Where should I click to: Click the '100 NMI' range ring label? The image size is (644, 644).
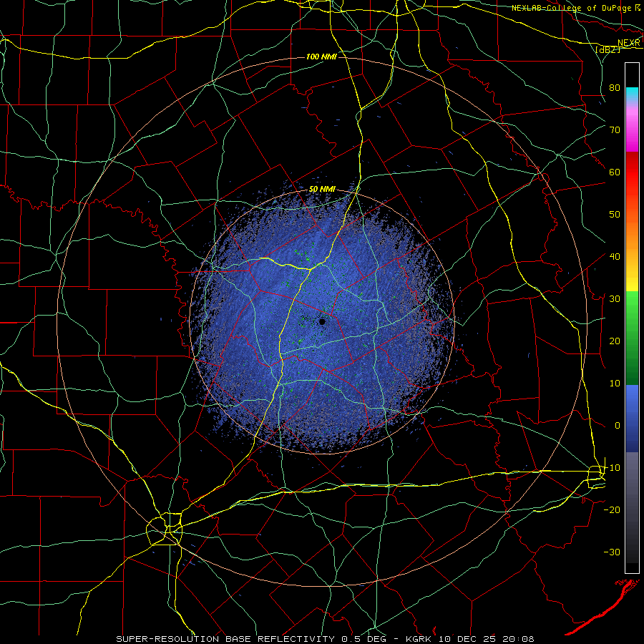point(321,57)
